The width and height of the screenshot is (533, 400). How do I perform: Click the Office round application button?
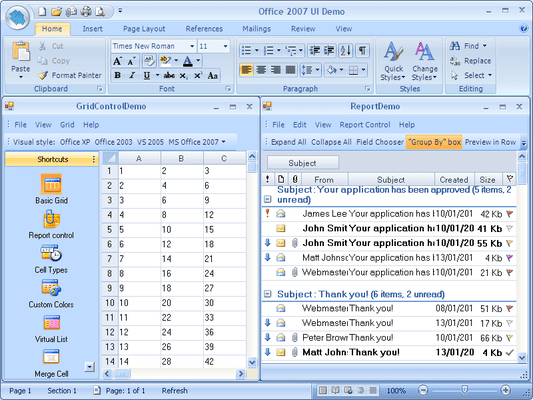pyautogui.click(x=18, y=17)
